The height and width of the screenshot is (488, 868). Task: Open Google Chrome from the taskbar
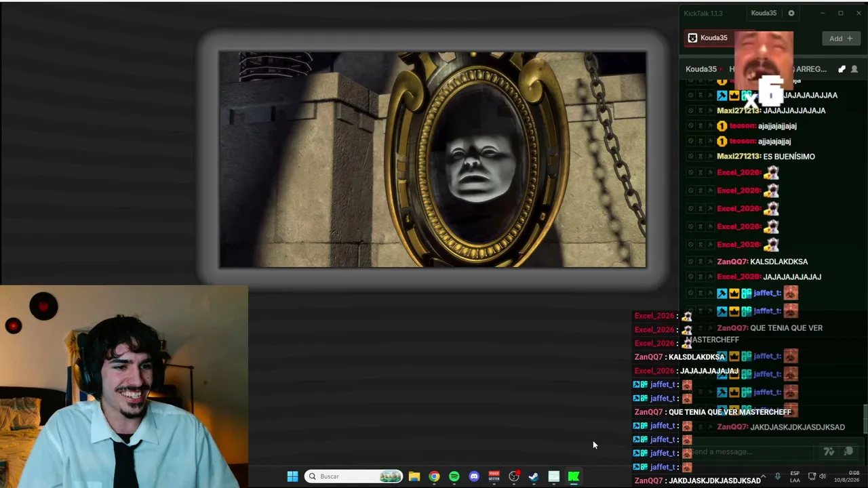click(434, 476)
